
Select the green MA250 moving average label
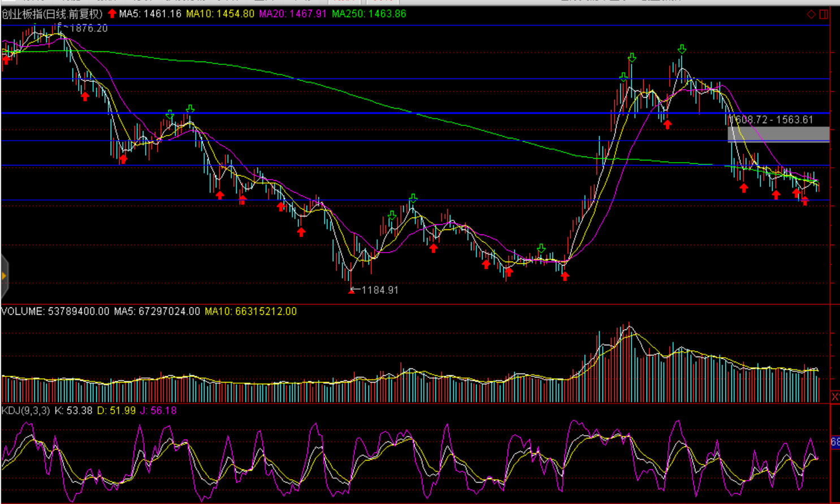click(x=369, y=14)
